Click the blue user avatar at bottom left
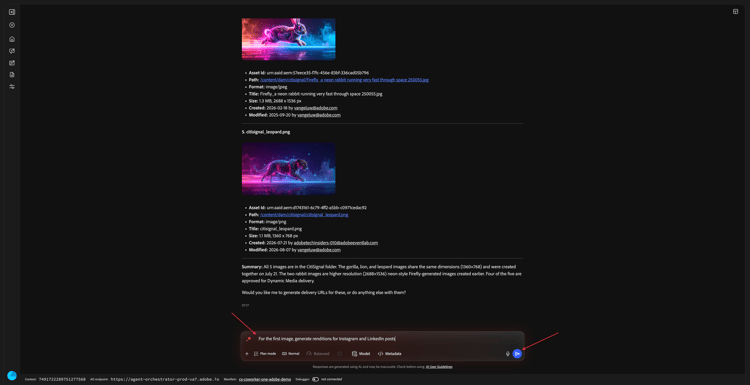 click(x=12, y=375)
